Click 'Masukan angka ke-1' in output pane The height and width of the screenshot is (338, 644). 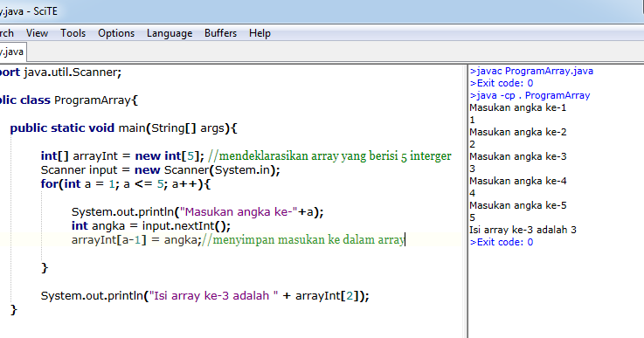coord(518,108)
